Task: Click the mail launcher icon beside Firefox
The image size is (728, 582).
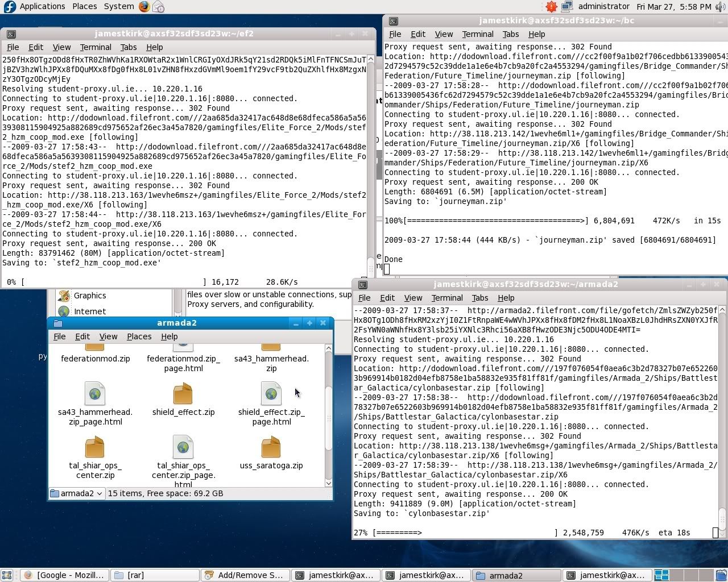Action: click(x=159, y=7)
